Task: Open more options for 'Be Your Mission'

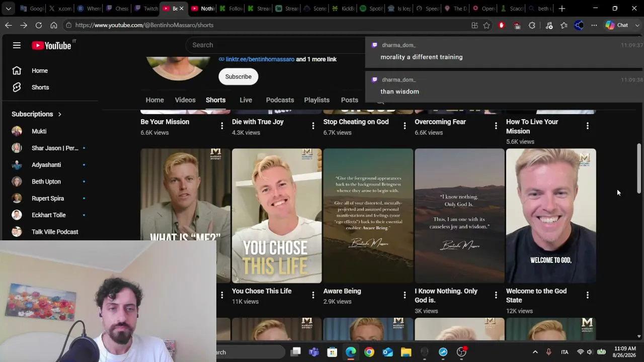Action: click(x=222, y=126)
